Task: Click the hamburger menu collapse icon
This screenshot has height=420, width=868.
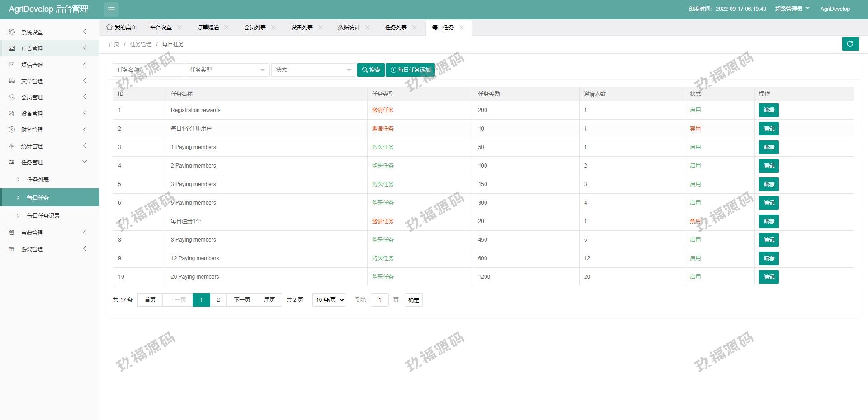Action: coord(111,9)
